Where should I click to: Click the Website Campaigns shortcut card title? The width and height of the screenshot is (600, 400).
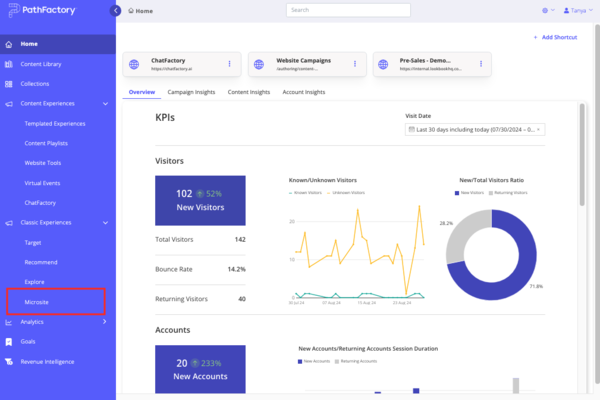(x=303, y=60)
